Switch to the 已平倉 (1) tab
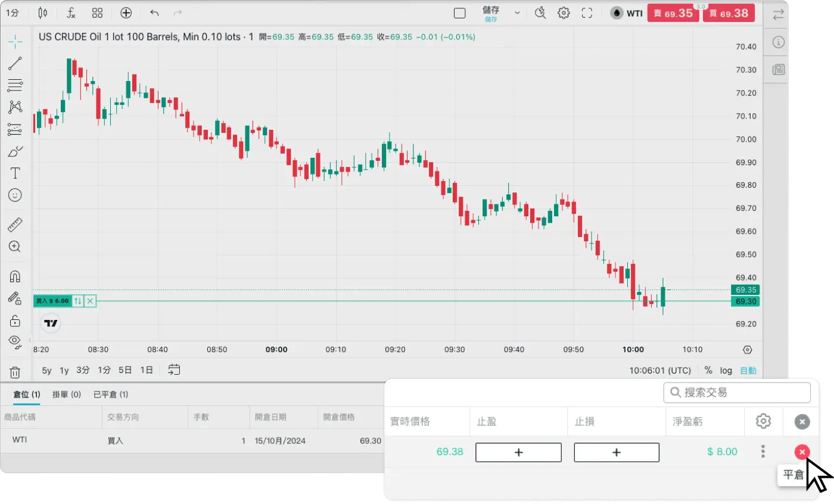 [x=111, y=394]
